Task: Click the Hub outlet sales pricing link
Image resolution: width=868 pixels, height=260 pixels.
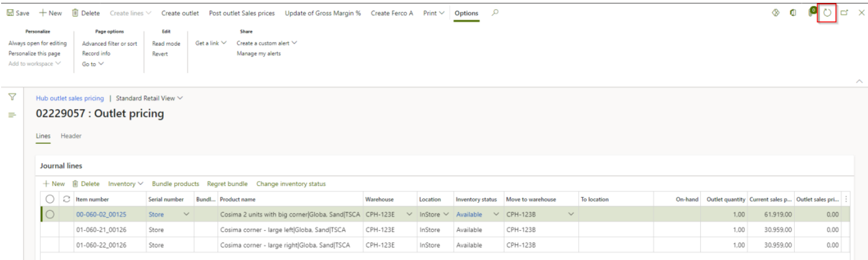Action: 70,98
